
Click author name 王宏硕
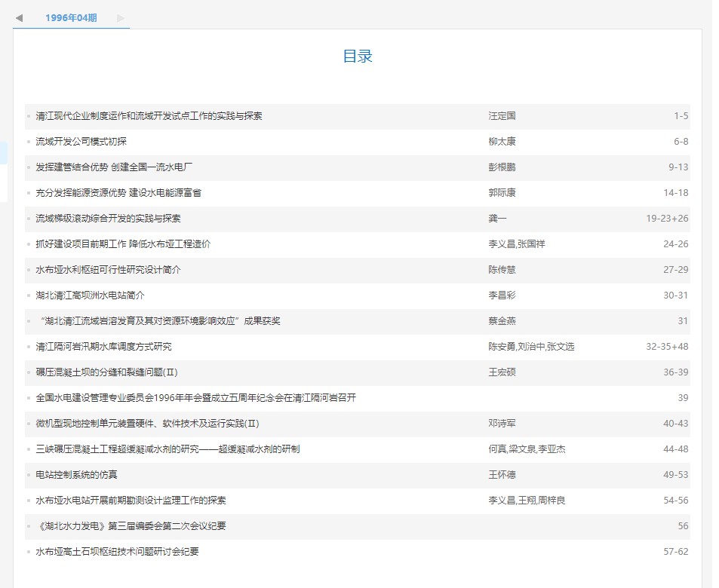coord(502,372)
